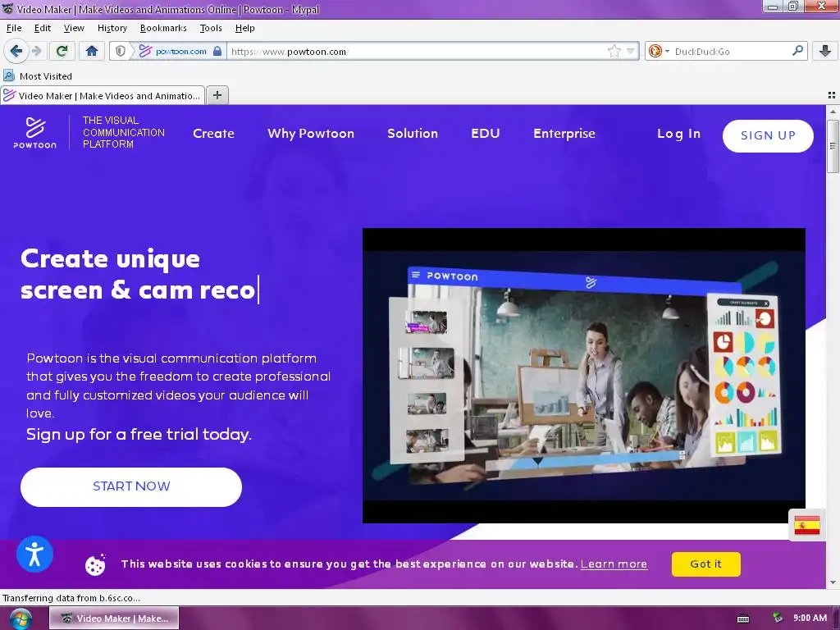Click the START NOW button

tap(131, 486)
